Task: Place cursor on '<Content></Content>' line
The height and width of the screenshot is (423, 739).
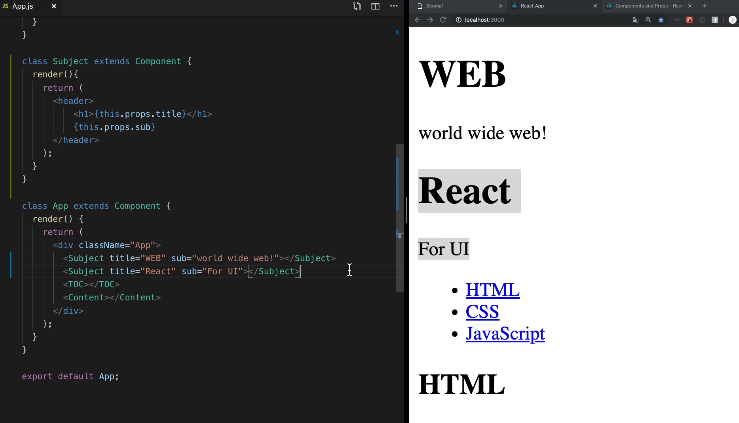Action: pyautogui.click(x=112, y=298)
